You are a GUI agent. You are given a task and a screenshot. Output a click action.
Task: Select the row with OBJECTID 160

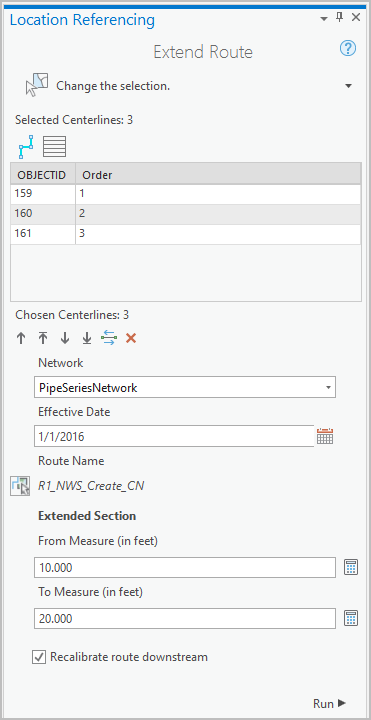tap(185, 214)
